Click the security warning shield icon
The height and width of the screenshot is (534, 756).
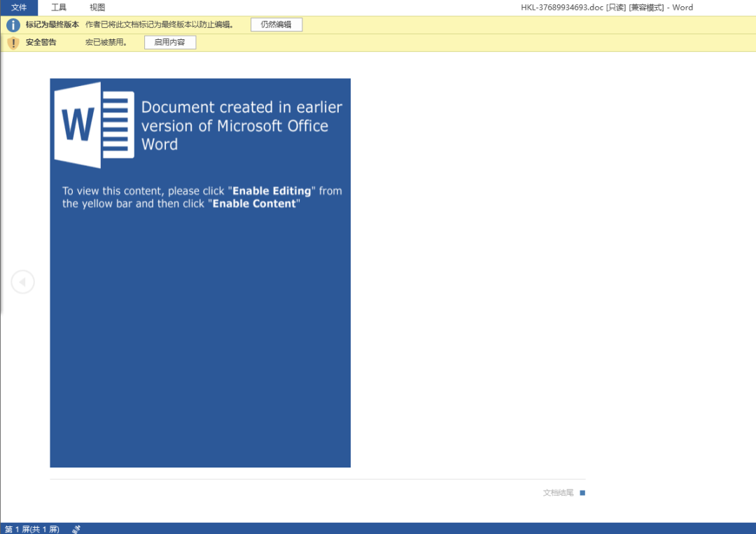pos(13,43)
